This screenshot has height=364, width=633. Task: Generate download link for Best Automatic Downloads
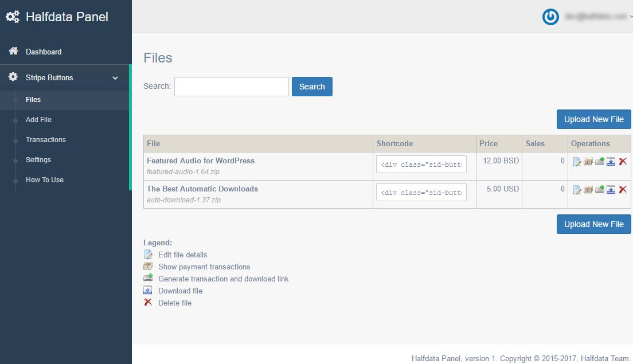coord(600,190)
